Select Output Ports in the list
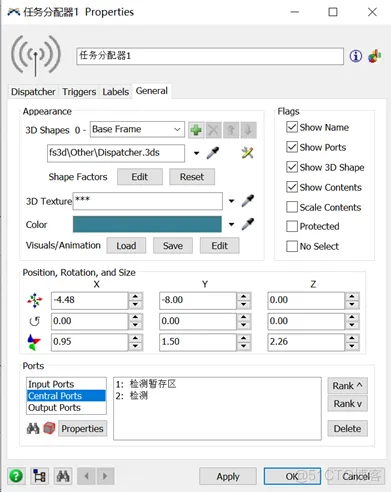 click(x=66, y=408)
